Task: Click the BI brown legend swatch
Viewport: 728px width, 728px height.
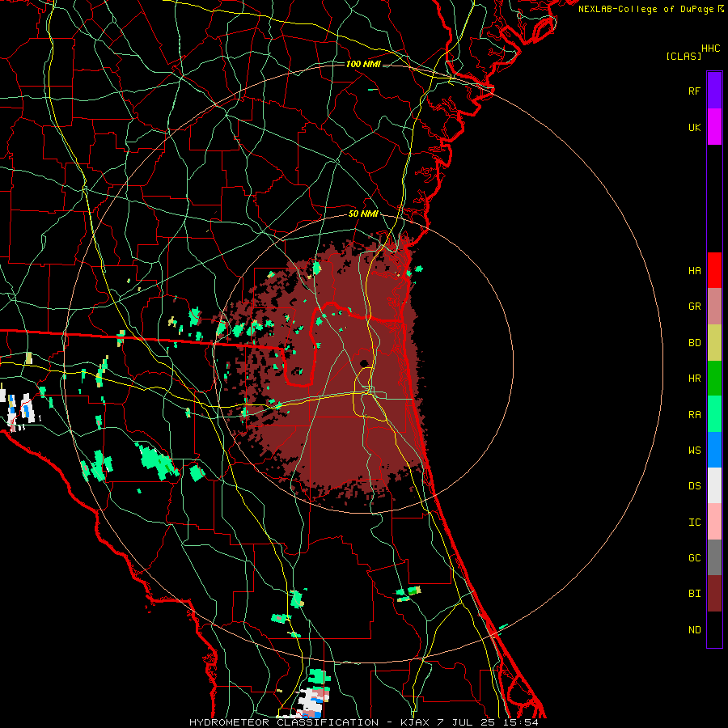Action: pyautogui.click(x=714, y=594)
